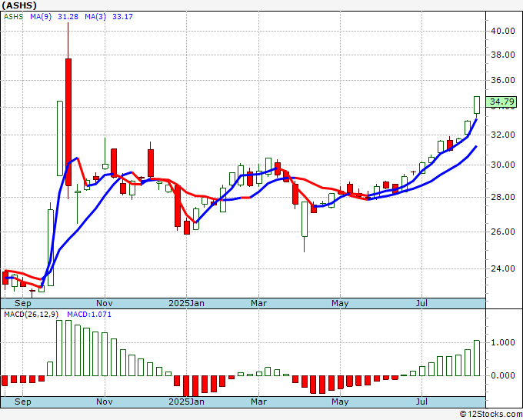Select the MA(9) legend label
Image resolution: width=523 pixels, height=420 pixels.
(x=41, y=16)
